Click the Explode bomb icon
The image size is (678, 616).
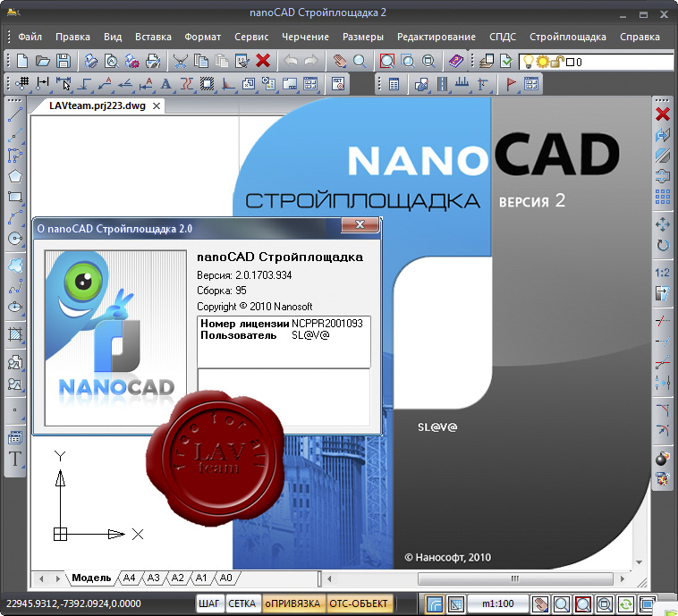662,458
